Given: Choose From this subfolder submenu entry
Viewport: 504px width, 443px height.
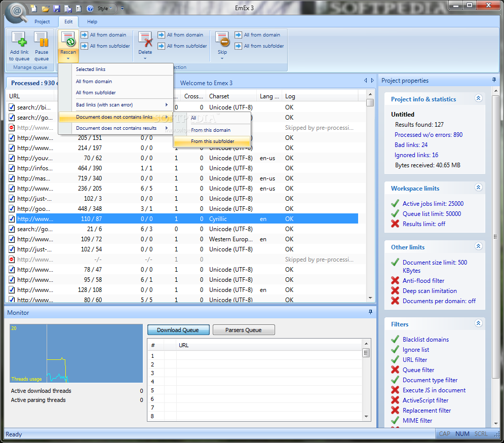Looking at the screenshot, I should click(x=212, y=141).
